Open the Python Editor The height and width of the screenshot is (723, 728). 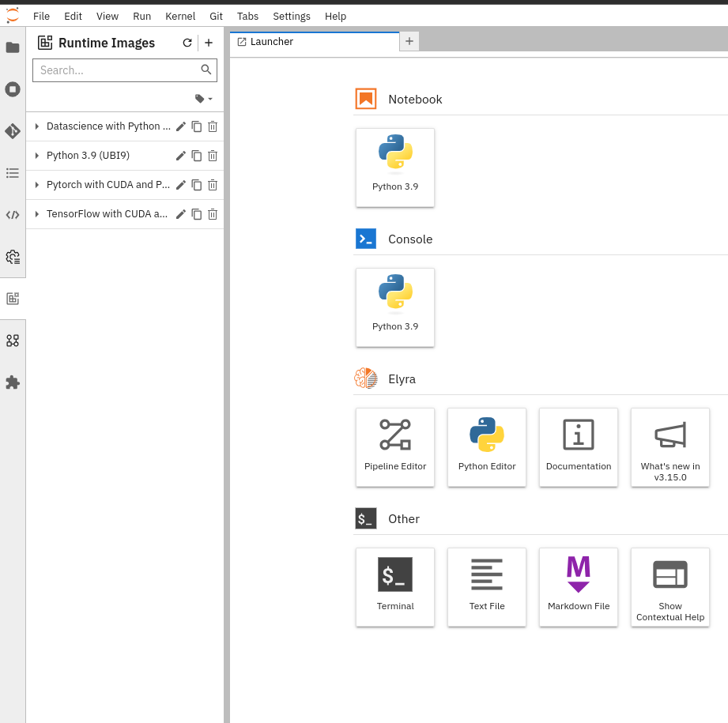tap(487, 447)
